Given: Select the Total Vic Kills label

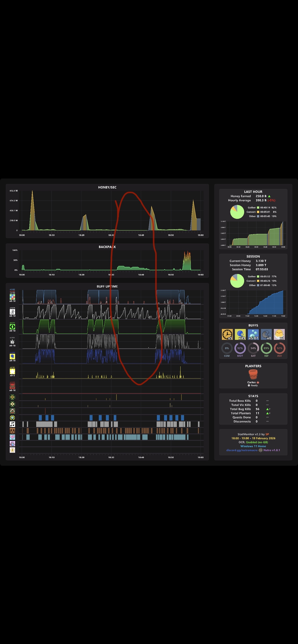Looking at the screenshot, I should pyautogui.click(x=241, y=405).
